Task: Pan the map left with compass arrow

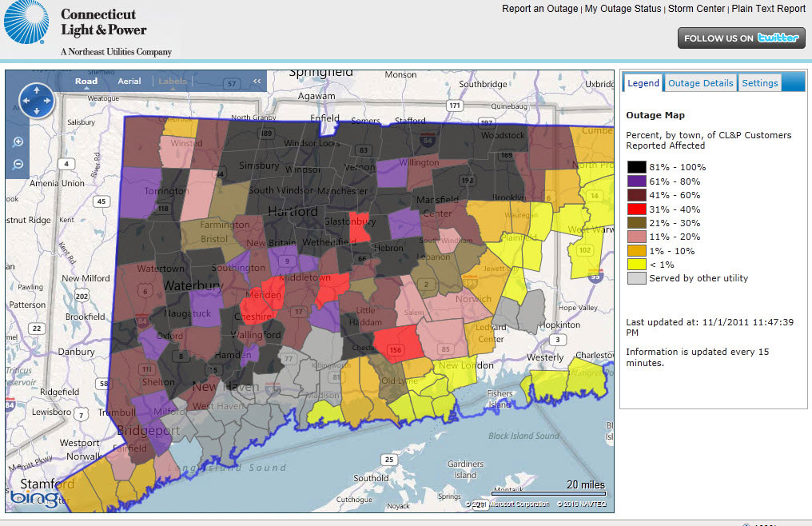Action: point(26,101)
